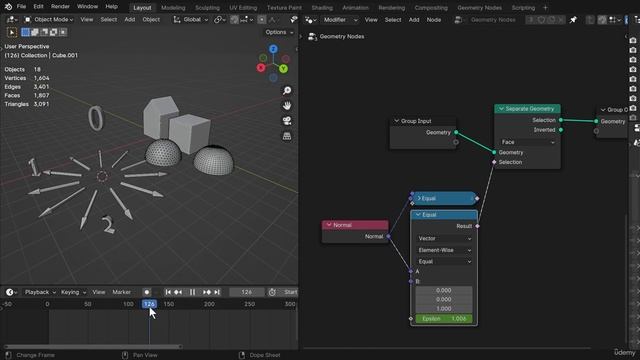This screenshot has height=360, width=640.
Task: Click the zoom magnifier viewport icon
Action: tap(287, 91)
